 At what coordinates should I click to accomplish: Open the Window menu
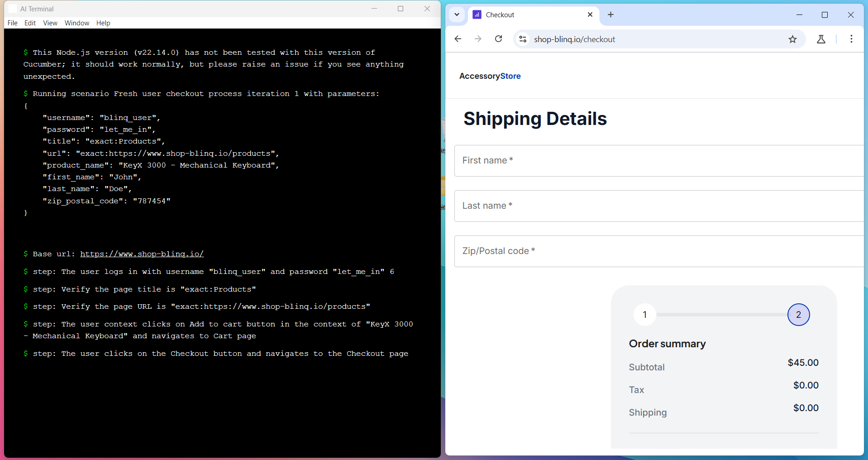(x=77, y=23)
